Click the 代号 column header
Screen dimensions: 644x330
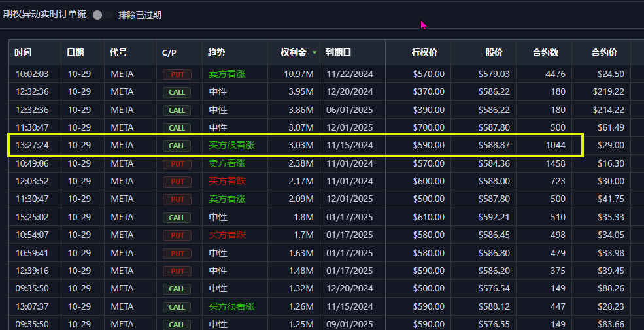[118, 52]
